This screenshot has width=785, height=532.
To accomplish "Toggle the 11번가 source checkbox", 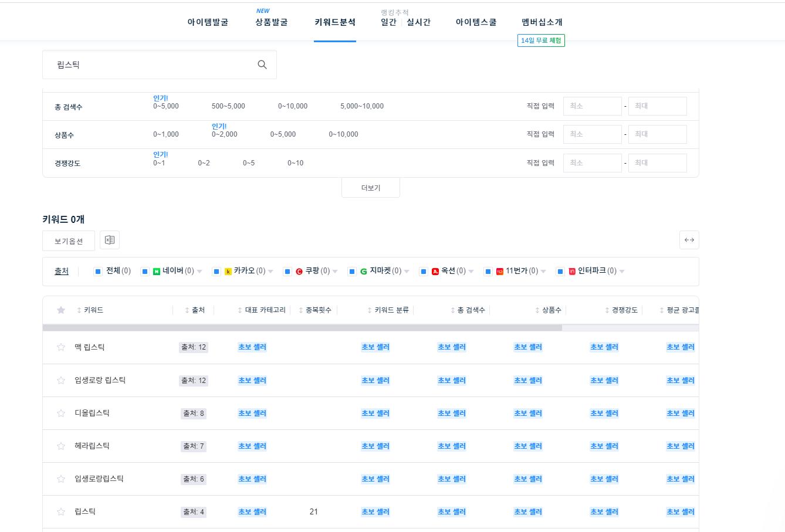I will tap(488, 271).
